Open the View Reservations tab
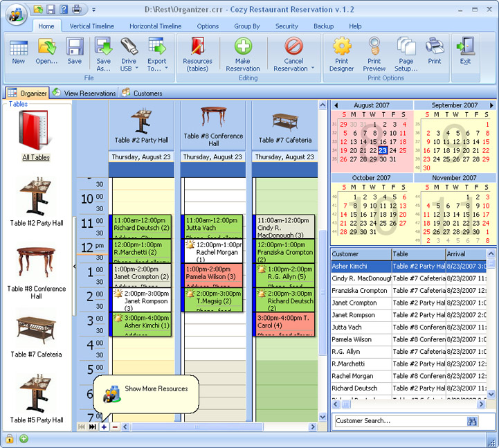The image size is (499, 448). [84, 93]
